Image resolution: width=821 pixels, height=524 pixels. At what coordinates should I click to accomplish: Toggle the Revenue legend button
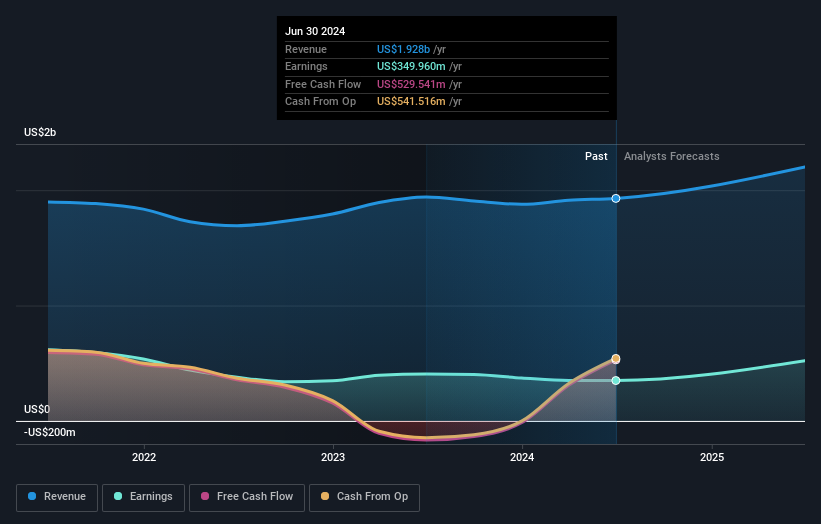pos(57,497)
